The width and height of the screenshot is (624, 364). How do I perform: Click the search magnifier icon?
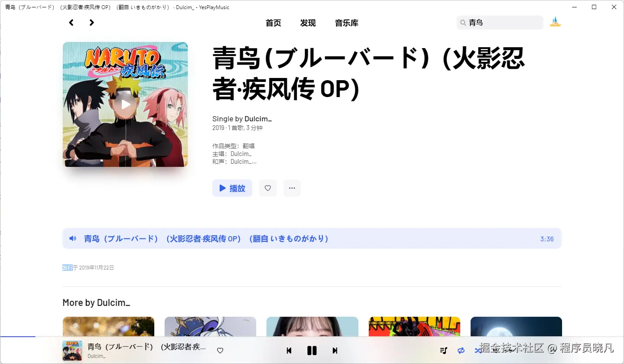tap(462, 22)
